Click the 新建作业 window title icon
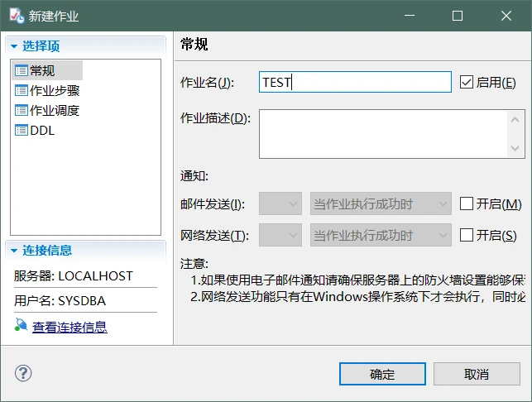Viewport: 532px width, 402px height. [x=17, y=16]
